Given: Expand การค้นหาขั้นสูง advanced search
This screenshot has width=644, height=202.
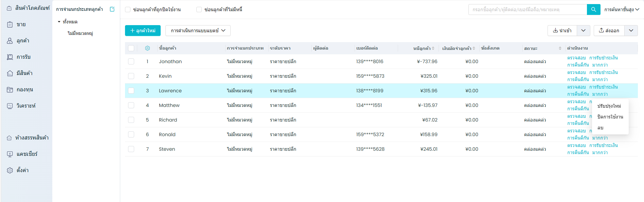Looking at the screenshot, I should pos(622,10).
